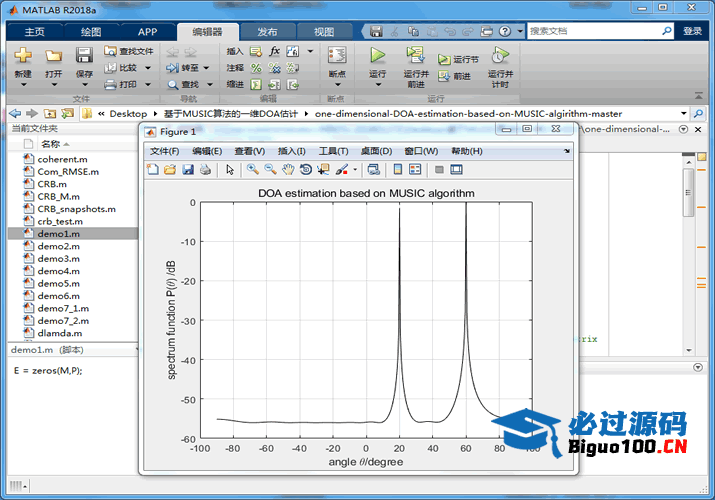This screenshot has height=500, width=715.
Task: Toggle the Insert Legend button in Figure
Action: [x=416, y=169]
